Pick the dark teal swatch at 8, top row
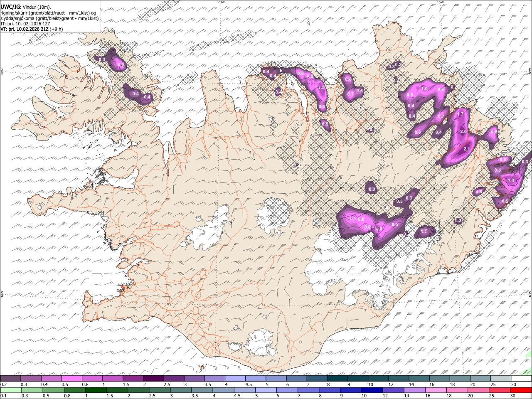 pyautogui.click(x=337, y=379)
